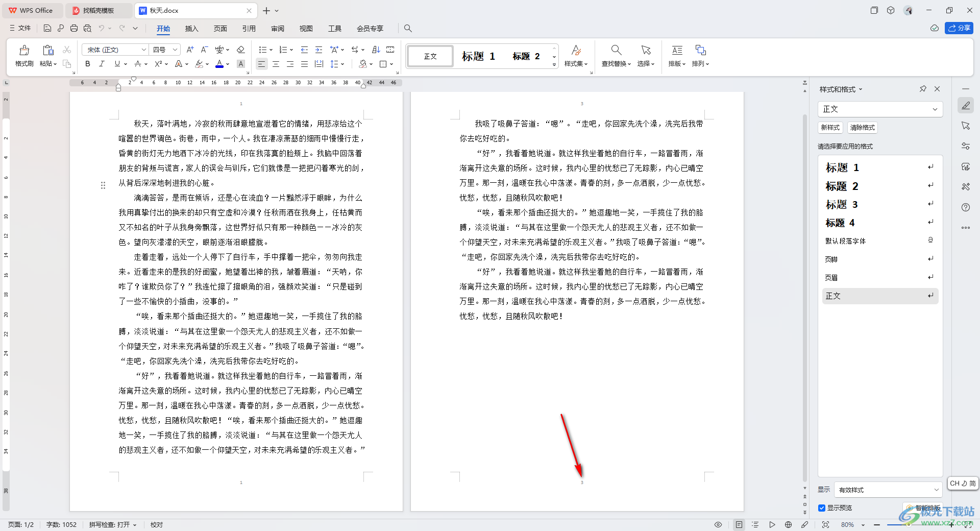Click the Sort A-Z icon
The height and width of the screenshot is (531, 980).
pos(376,50)
